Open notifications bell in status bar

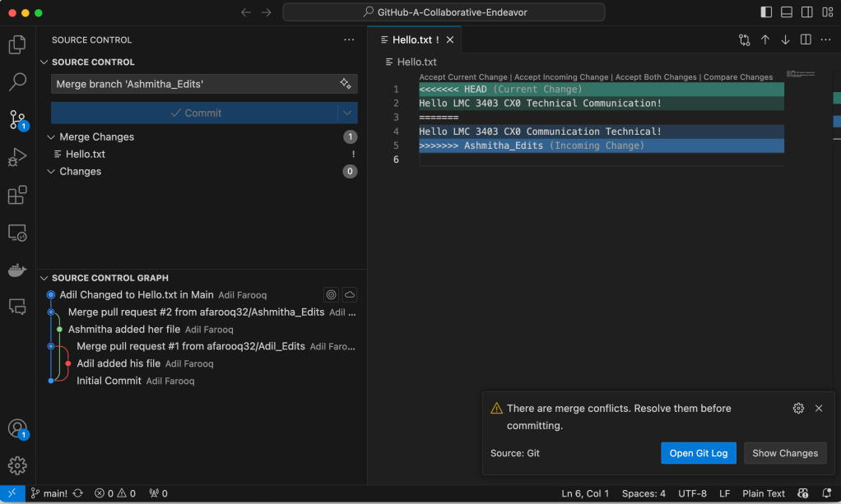point(826,493)
